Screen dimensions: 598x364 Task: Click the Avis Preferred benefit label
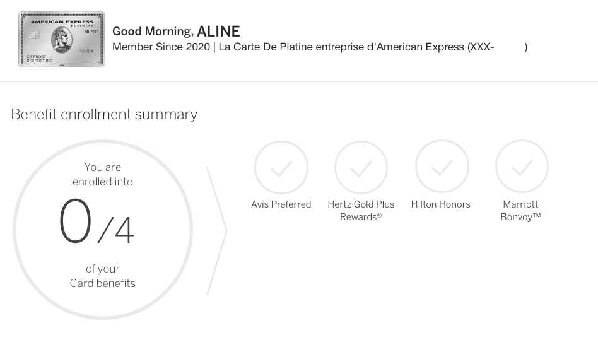(x=281, y=204)
